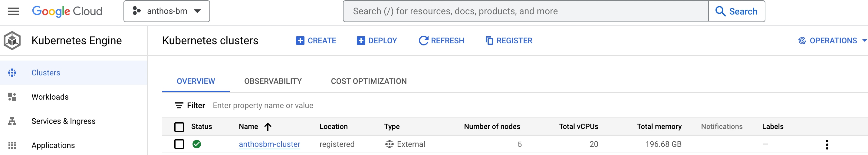
Task: Tick the anthosbm-cluster row checkbox
Action: click(179, 144)
